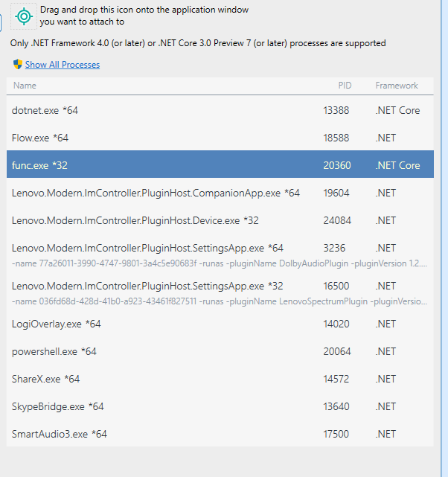Click .NET framework cell for SmartAudio3.exe

point(385,434)
